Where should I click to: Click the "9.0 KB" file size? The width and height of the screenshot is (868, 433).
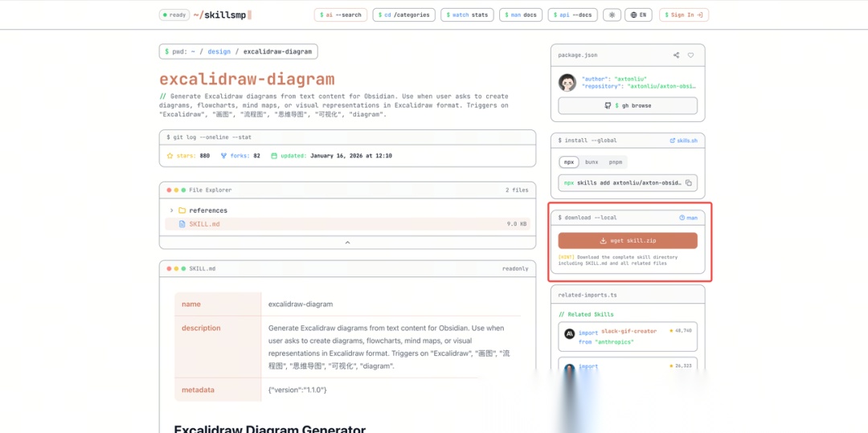(518, 224)
